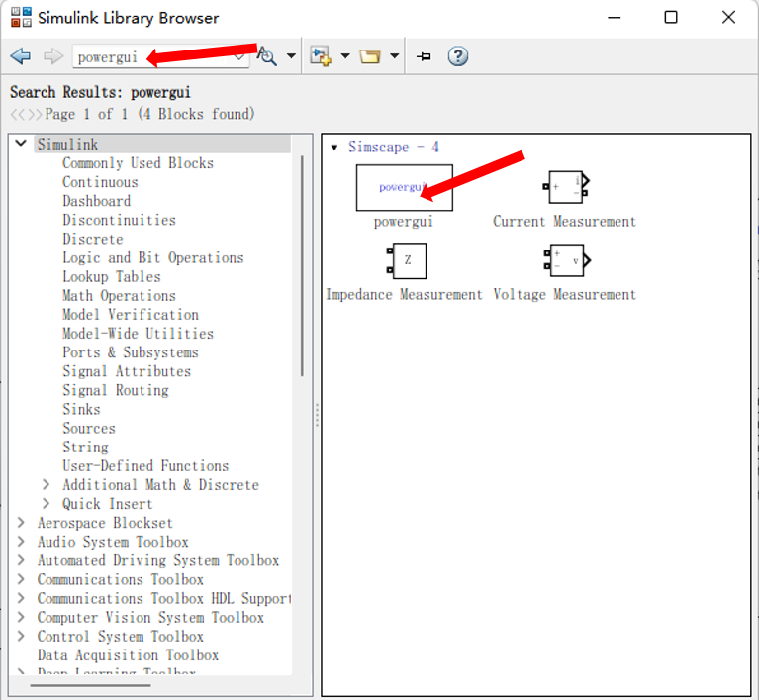Collapse the Simulink tree node
Viewport: 759px width, 700px height.
pos(21,143)
